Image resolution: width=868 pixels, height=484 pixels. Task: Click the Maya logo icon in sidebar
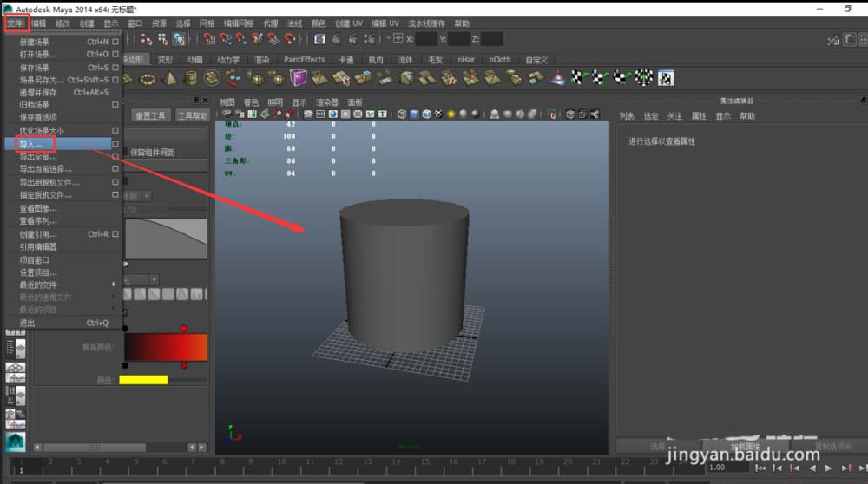(16, 441)
